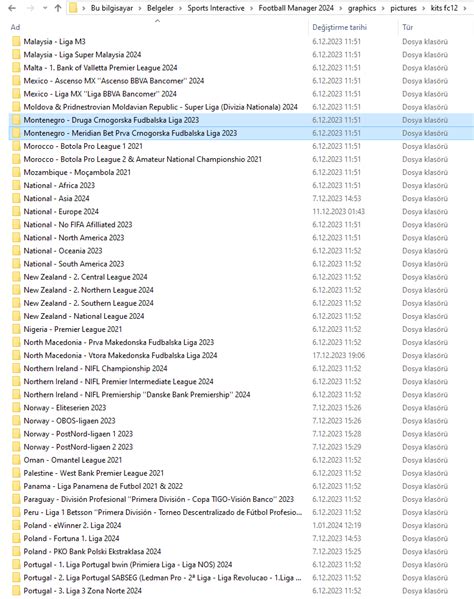Viewport: 474px width, 599px height.
Task: Select 'New Zealand - 2. Central League 2024' folder name
Action: click(x=85, y=277)
